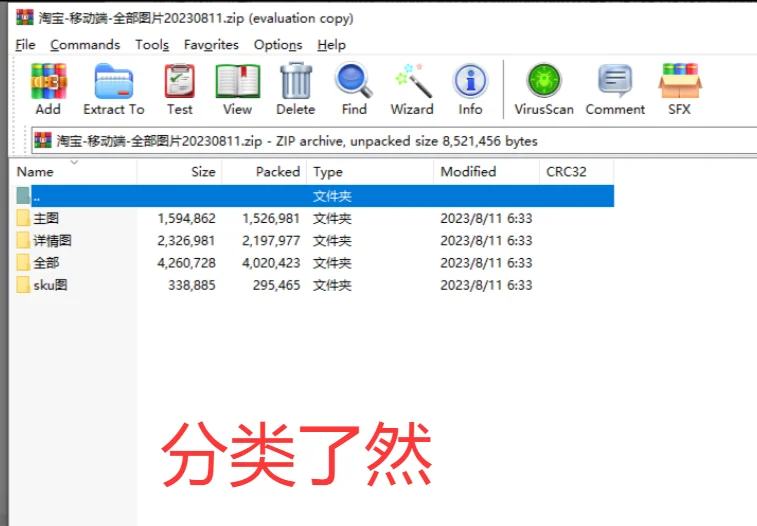Open the Options menu
The height and width of the screenshot is (526, 757).
[x=278, y=45]
